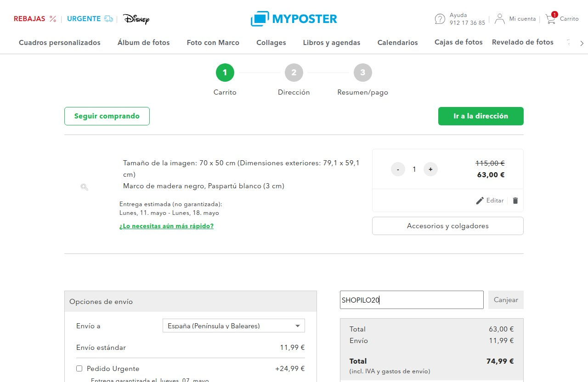Image resolution: width=588 pixels, height=382 pixels.
Task: Open Álbum de fotos menu
Action: [144, 43]
